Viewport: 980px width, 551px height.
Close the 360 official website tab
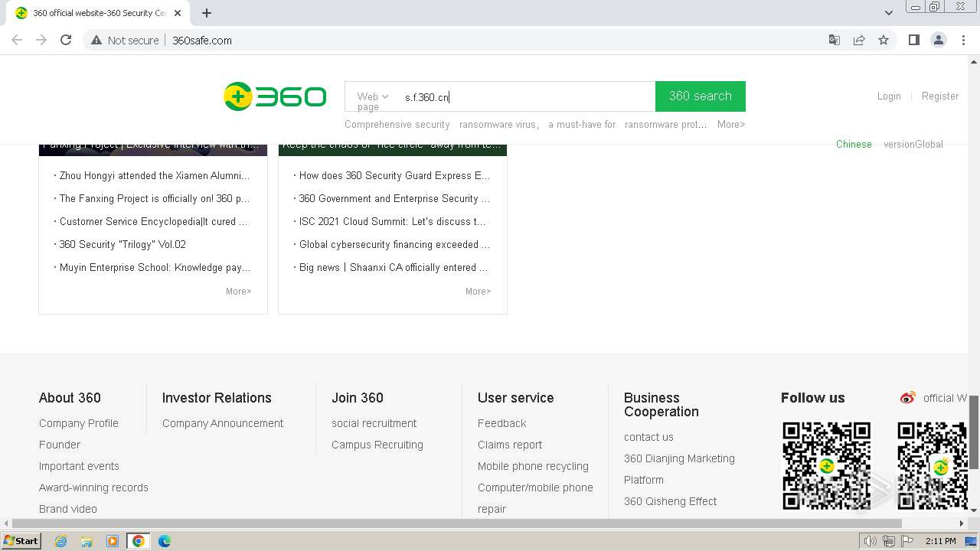(178, 13)
